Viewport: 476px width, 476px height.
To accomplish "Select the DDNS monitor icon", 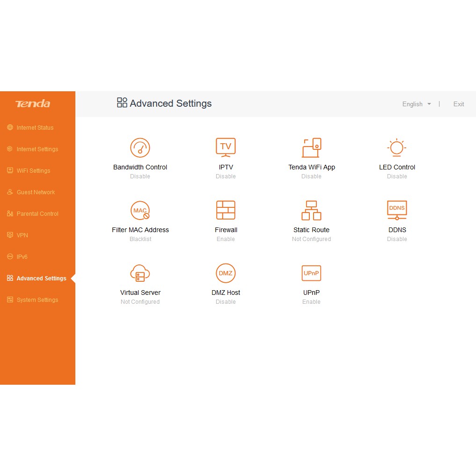I will [x=397, y=211].
